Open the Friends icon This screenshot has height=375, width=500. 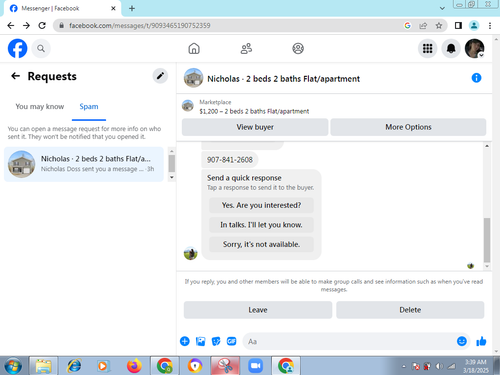point(246,49)
